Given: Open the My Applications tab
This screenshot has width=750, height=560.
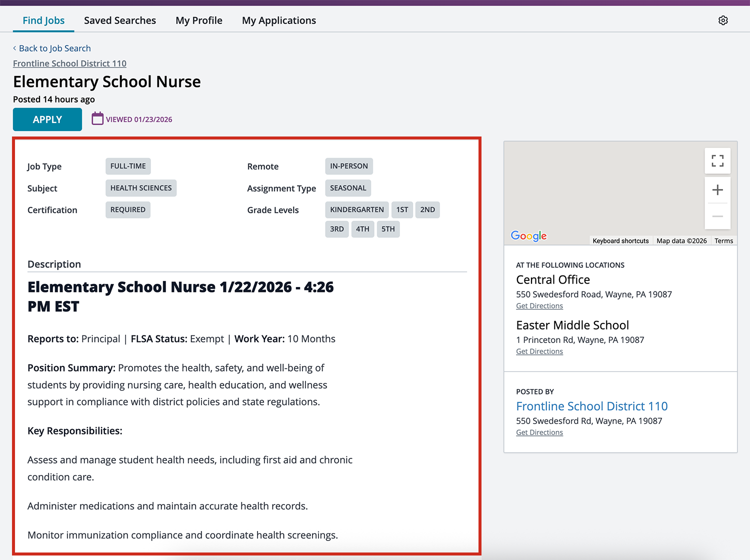Looking at the screenshot, I should (278, 20).
